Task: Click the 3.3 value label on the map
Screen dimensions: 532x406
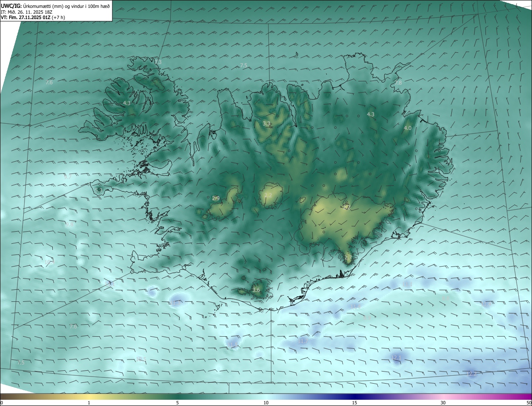Action: (266, 123)
